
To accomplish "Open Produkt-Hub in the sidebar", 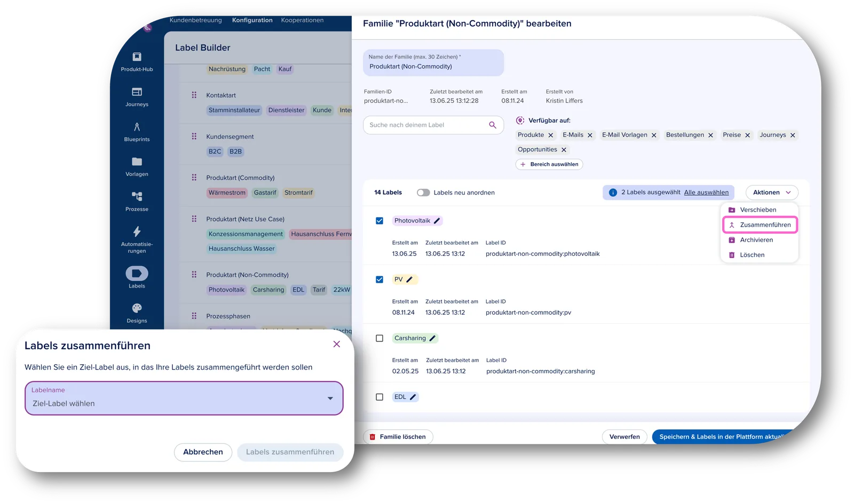I will tap(137, 62).
